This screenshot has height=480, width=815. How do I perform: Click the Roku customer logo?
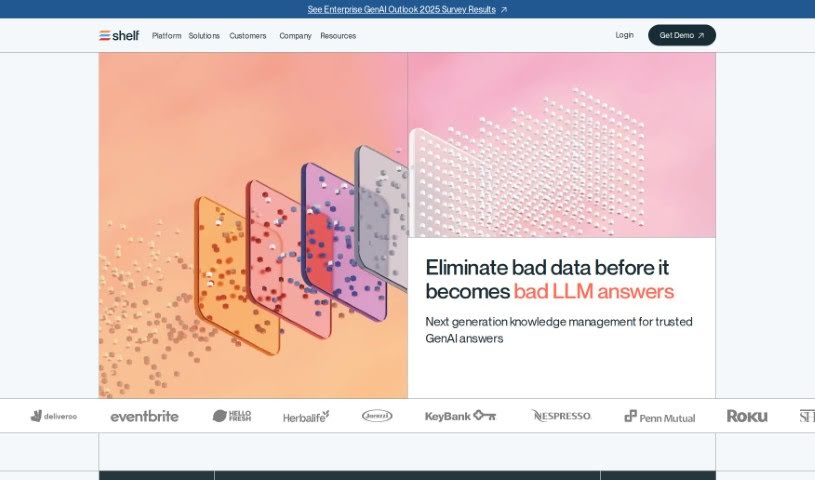tap(747, 416)
